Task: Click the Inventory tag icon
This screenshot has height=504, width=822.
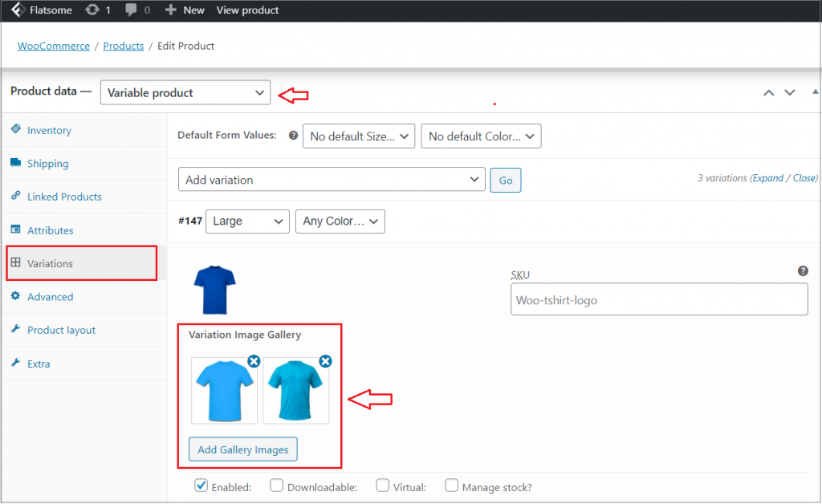Action: [x=16, y=129]
